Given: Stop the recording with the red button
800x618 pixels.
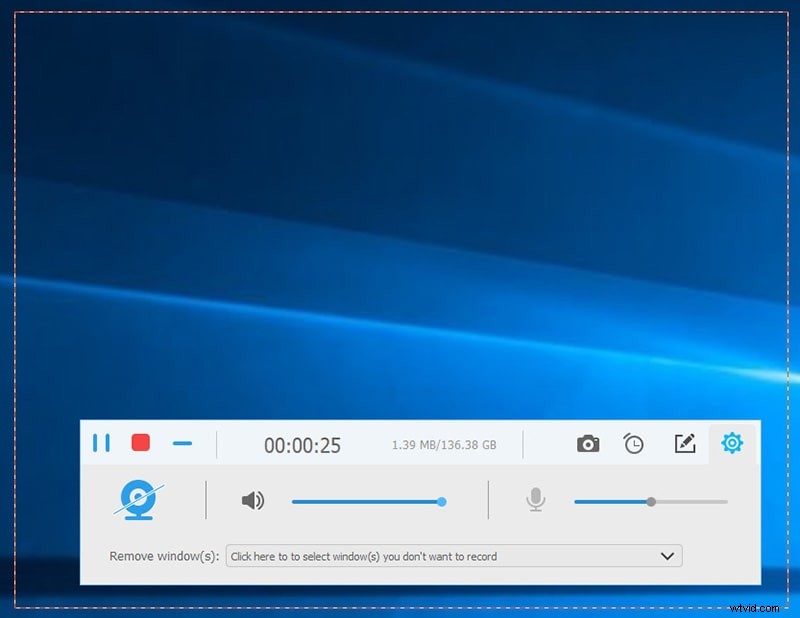Looking at the screenshot, I should coord(139,443).
